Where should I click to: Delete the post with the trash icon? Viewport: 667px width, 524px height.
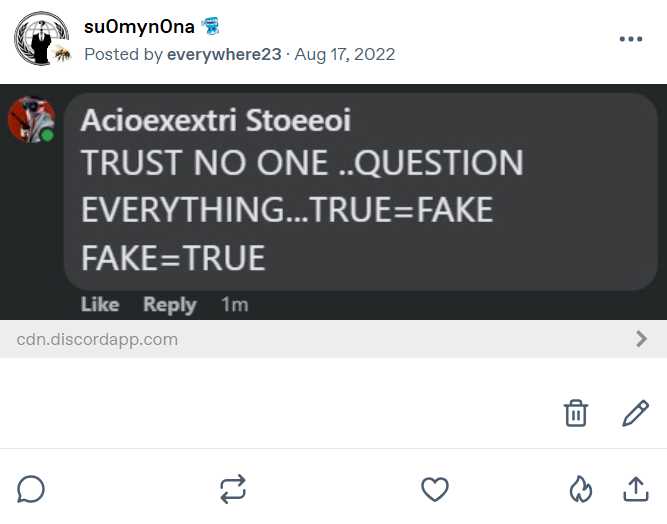pos(576,413)
